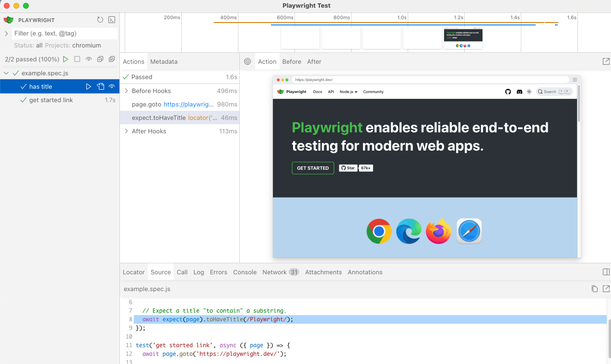Open the Locator tab

(133, 272)
